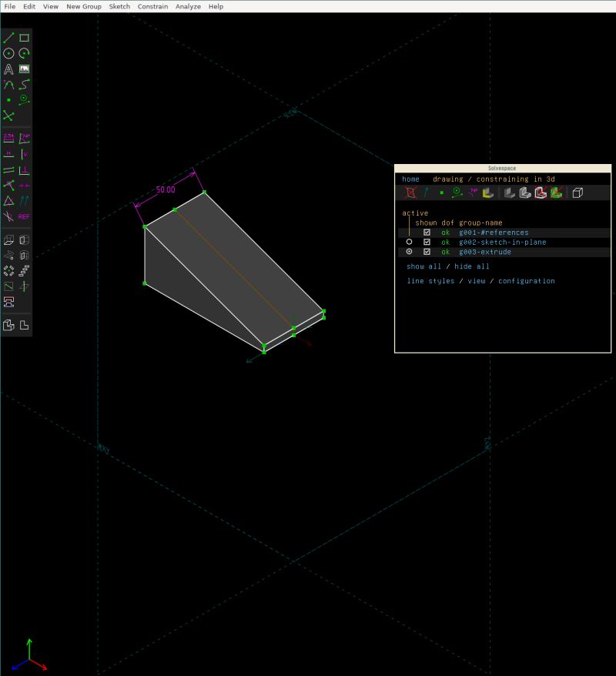Viewport: 616px width, 676px height.
Task: Open the Help menu
Action: [216, 6]
